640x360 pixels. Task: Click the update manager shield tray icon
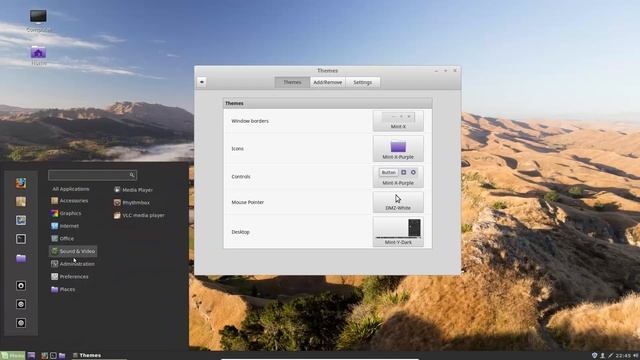pos(594,356)
